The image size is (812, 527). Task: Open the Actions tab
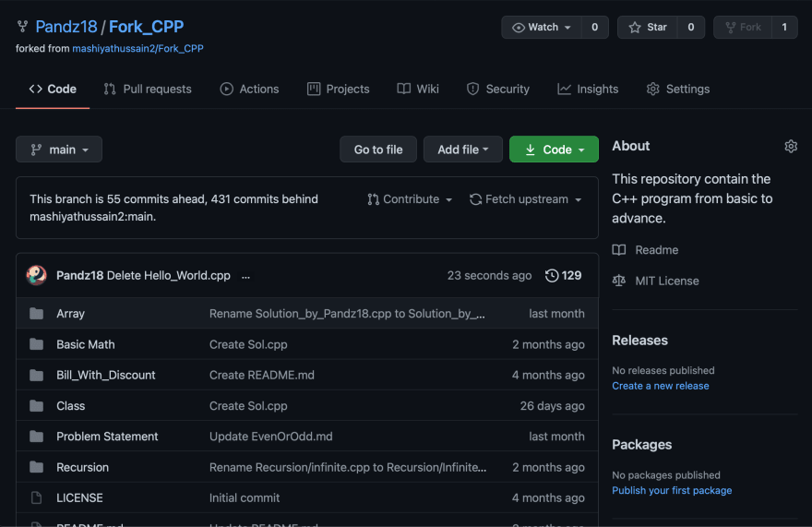click(250, 90)
